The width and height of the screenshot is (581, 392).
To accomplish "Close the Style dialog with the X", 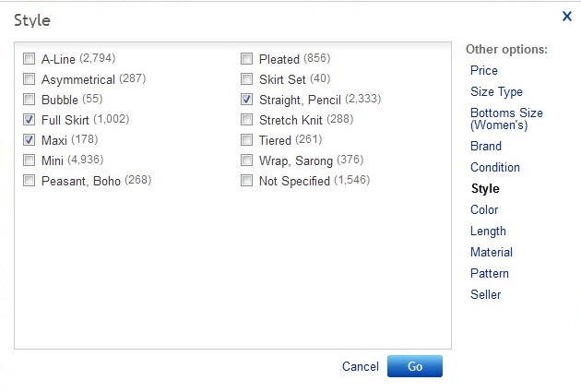I will coord(567,17).
